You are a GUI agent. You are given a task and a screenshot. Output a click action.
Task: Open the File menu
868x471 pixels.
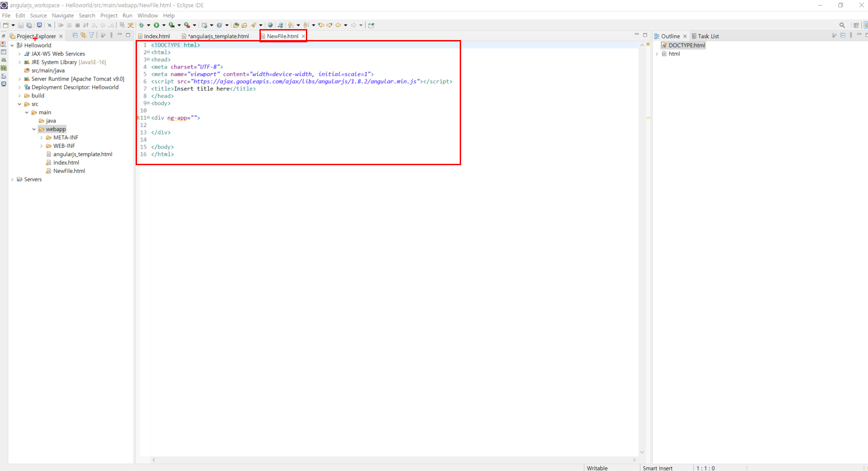6,15
